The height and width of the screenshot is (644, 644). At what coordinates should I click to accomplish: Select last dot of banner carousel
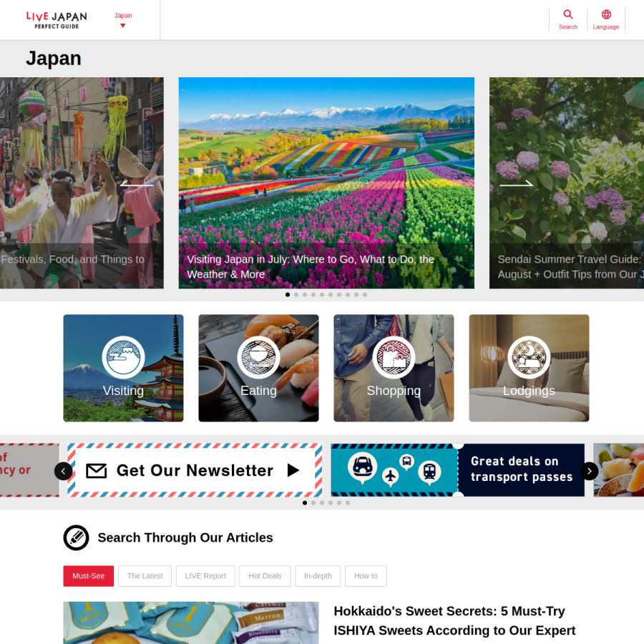(348, 503)
